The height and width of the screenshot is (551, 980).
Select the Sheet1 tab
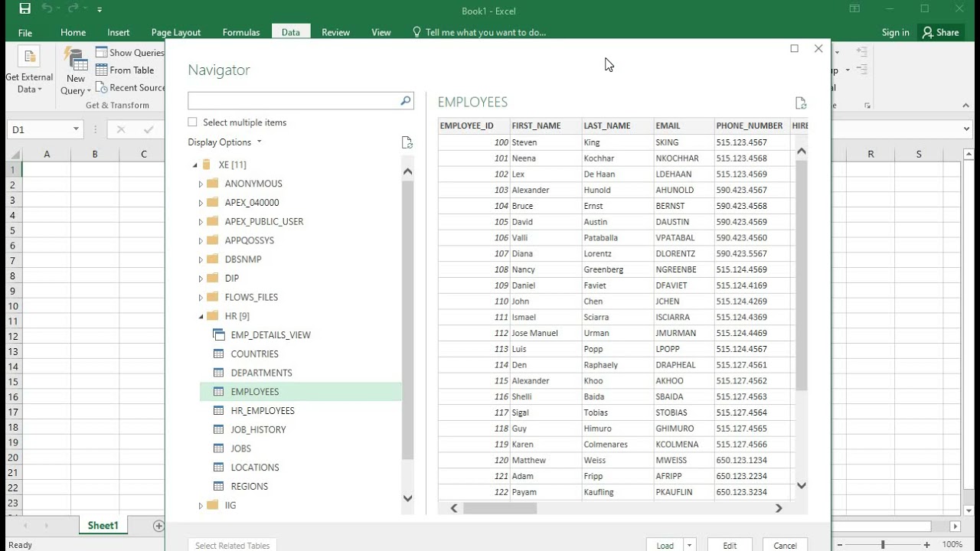[x=103, y=526]
